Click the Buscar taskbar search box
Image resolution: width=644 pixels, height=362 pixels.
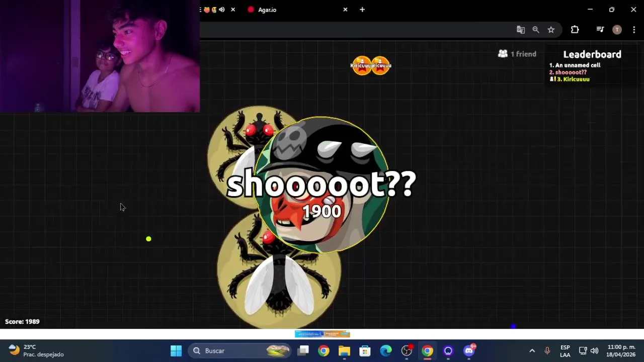(x=240, y=350)
